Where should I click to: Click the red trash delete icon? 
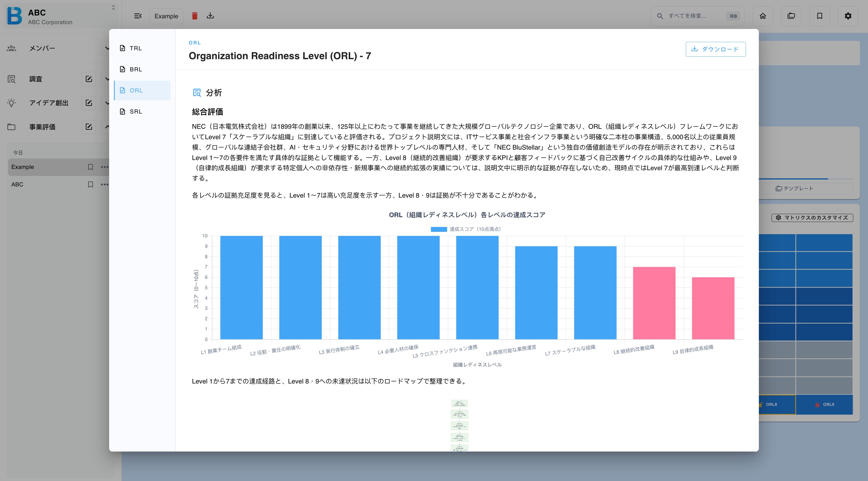[x=195, y=16]
